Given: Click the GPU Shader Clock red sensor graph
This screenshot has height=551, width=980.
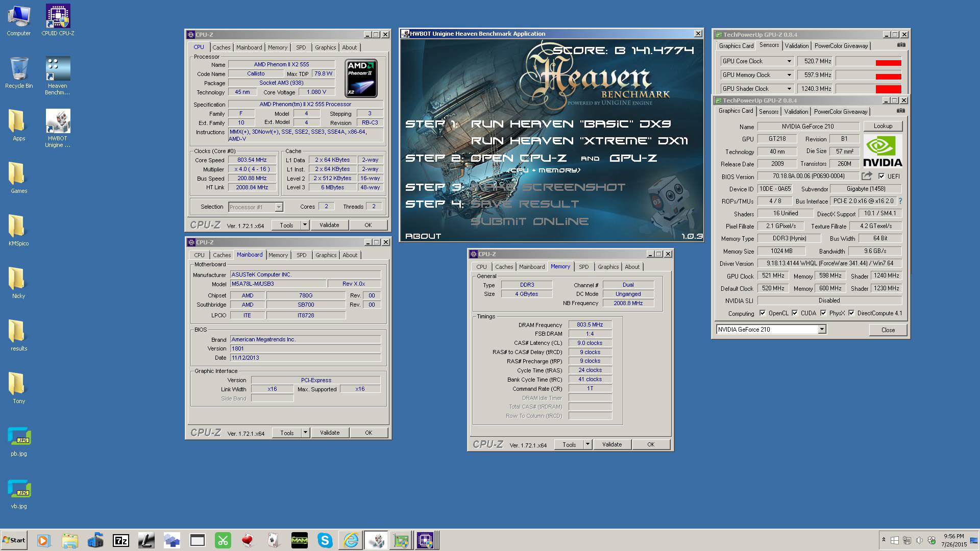Looking at the screenshot, I should coord(869,89).
